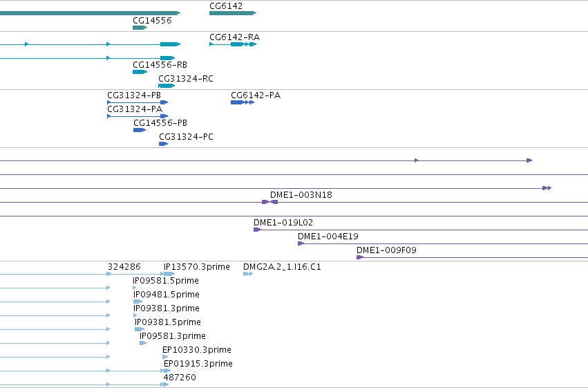Click the IP13570.3prime EST label
Viewport: 588px width, 388px height.
[x=196, y=266]
